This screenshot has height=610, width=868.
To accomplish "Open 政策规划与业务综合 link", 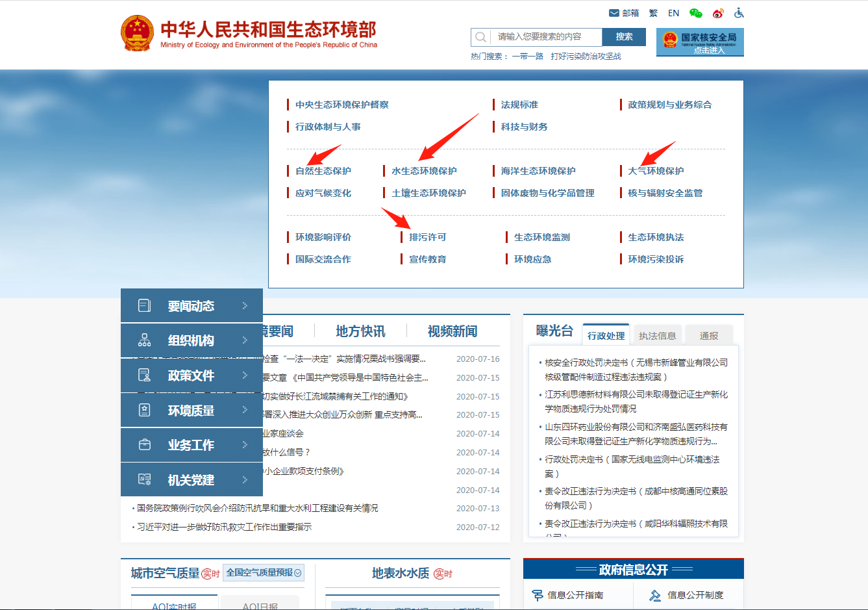I will 669,105.
